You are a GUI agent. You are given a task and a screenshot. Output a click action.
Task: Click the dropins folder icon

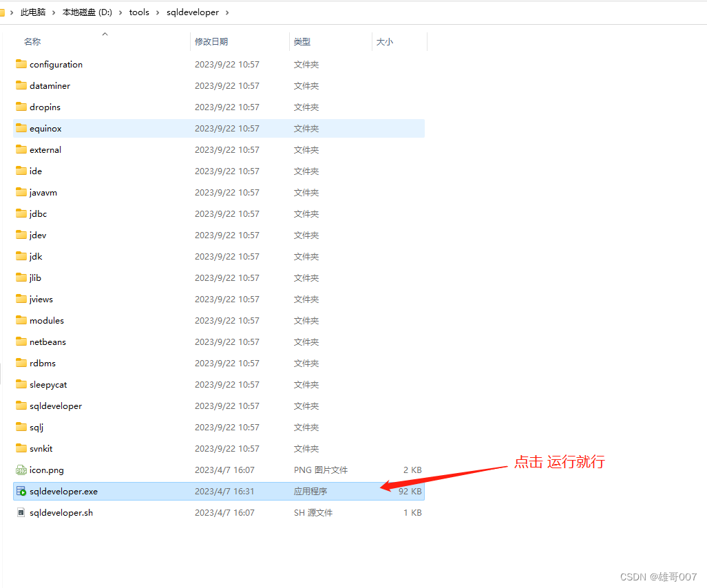point(21,107)
